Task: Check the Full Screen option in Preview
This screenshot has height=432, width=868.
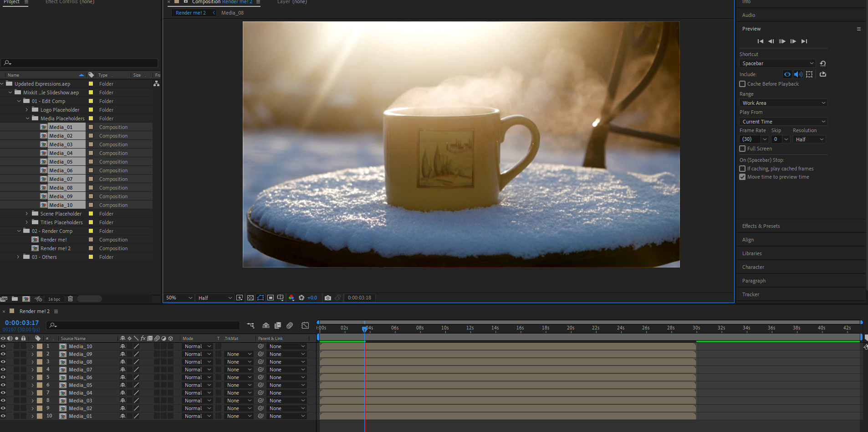Action: (742, 149)
